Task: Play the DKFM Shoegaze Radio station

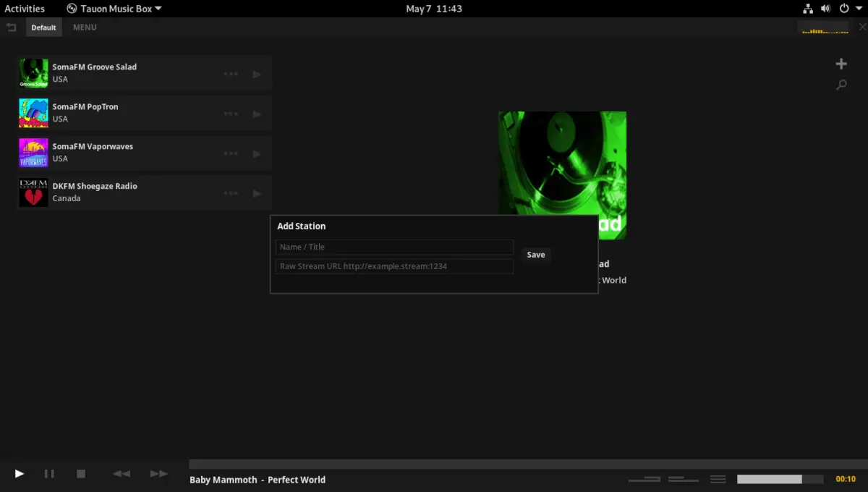Action: pos(257,193)
